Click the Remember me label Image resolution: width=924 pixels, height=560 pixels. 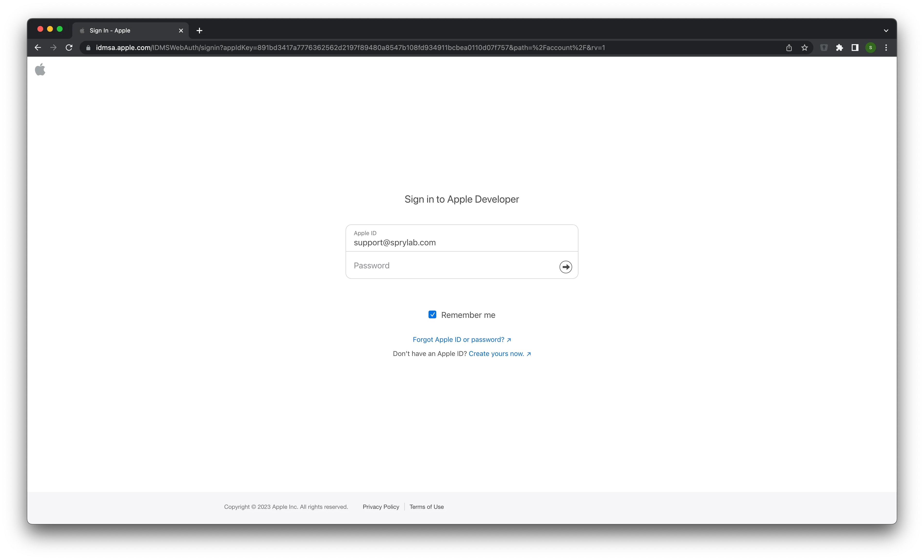468,315
